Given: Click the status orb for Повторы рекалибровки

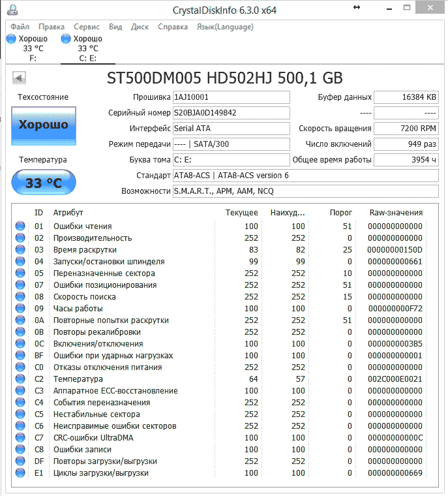Looking at the screenshot, I should (x=20, y=332).
